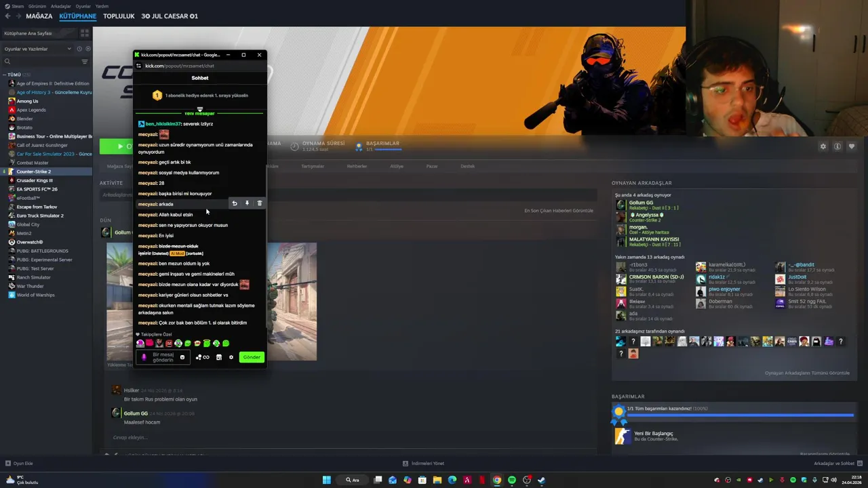The width and height of the screenshot is (868, 488).
Task: Click the Gönder button in Kick chat
Action: click(252, 357)
